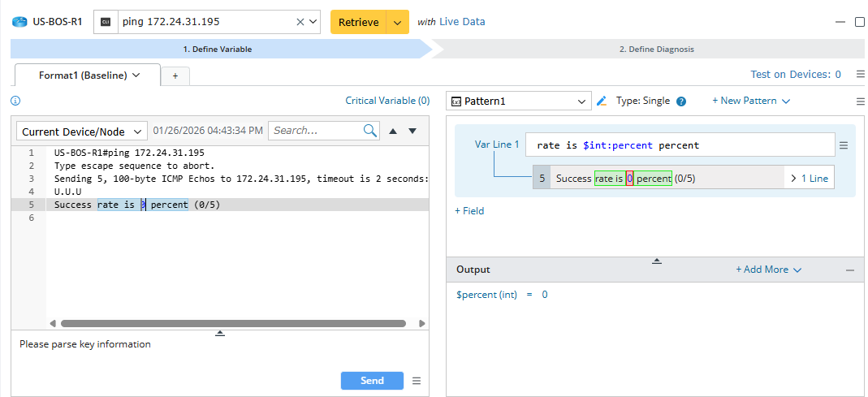868x397 pixels.
Task: Open the Current Device/Node dropdown
Action: 81,132
